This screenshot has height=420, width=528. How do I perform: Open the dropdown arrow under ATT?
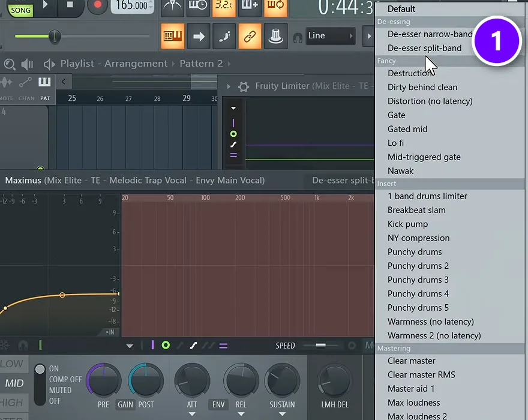coord(192,414)
